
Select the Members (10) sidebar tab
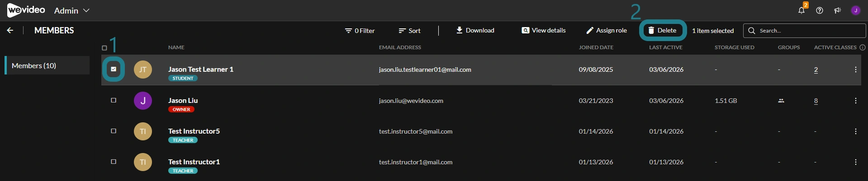click(x=47, y=65)
